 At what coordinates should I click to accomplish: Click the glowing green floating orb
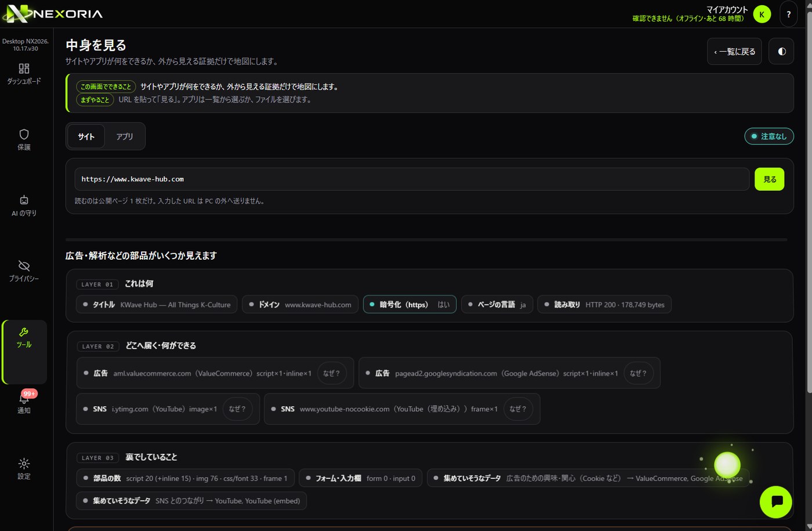(x=727, y=464)
